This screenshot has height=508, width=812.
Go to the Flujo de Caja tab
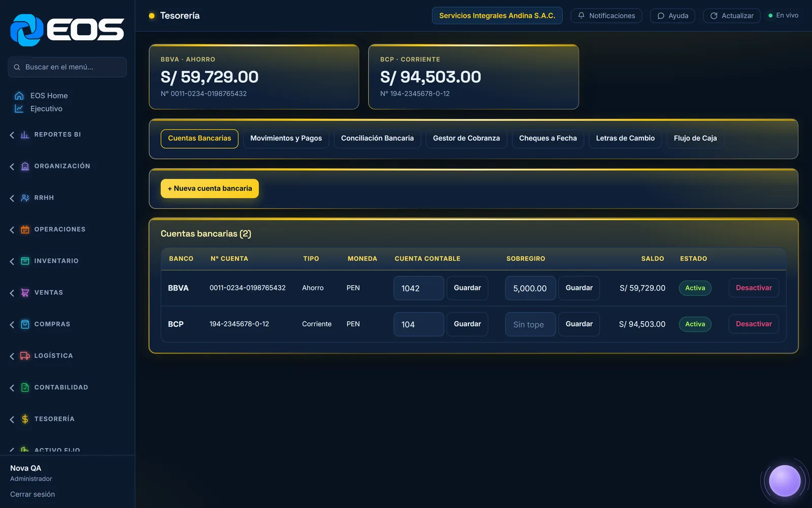click(695, 138)
